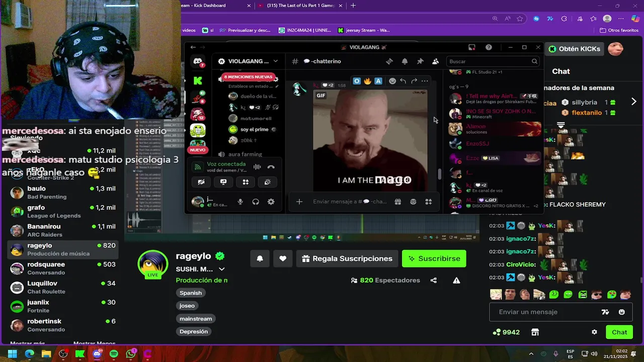The width and height of the screenshot is (644, 362).
Task: Mute Discord microphone
Action: coord(240,202)
